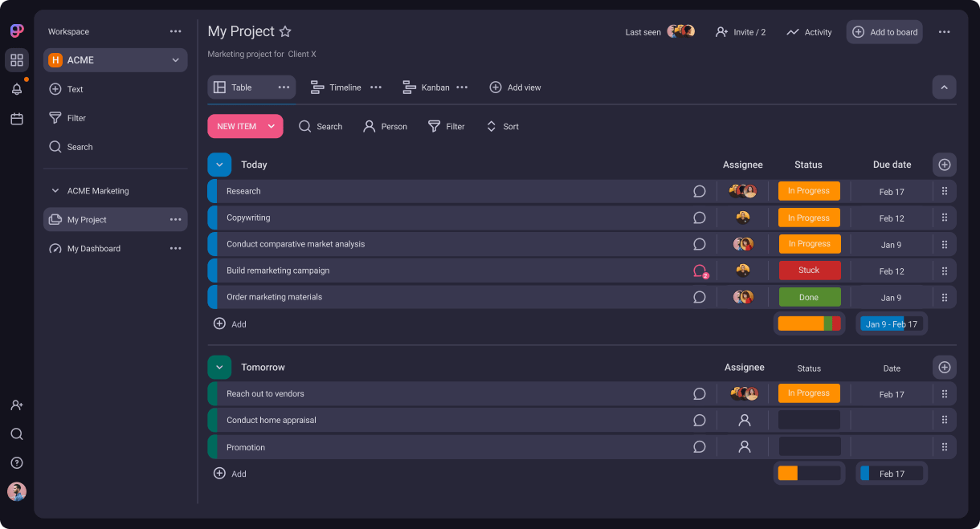Switch to the Kanban view tab
The height and width of the screenshot is (529, 980).
(x=434, y=87)
